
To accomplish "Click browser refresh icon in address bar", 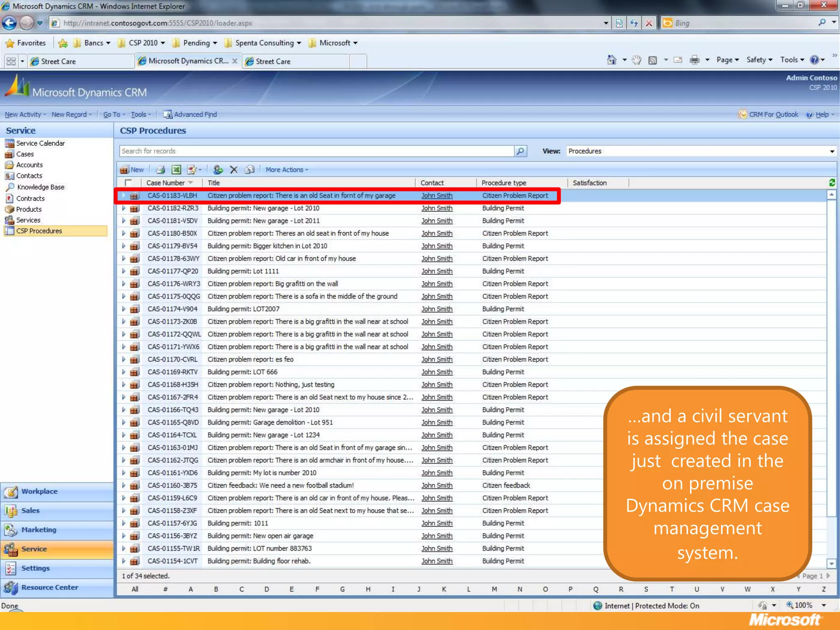I will (634, 23).
